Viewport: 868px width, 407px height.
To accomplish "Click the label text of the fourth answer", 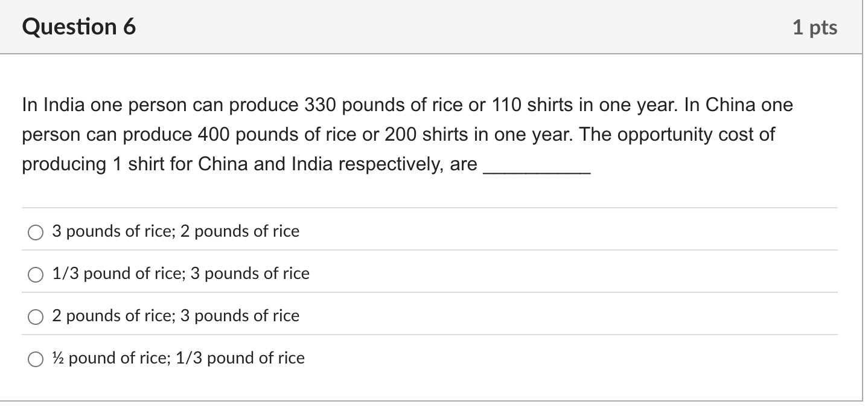I will pos(178,358).
